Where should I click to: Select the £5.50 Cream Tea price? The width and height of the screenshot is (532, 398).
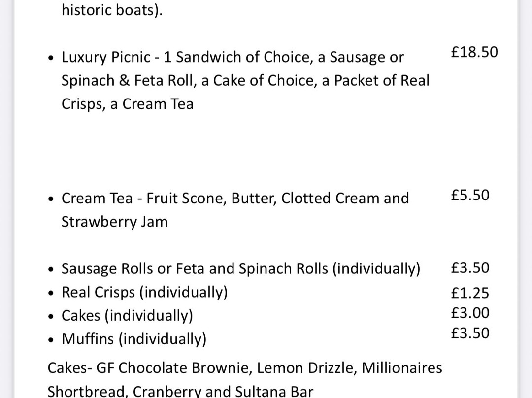click(x=470, y=195)
